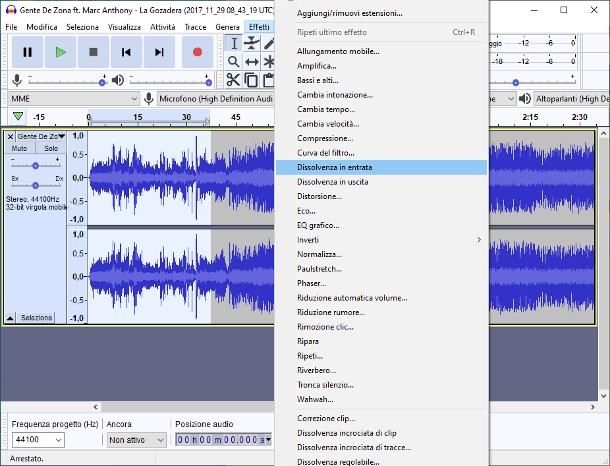Cut selection with the scissors icon
The width and height of the screenshot is (610, 466).
click(233, 80)
